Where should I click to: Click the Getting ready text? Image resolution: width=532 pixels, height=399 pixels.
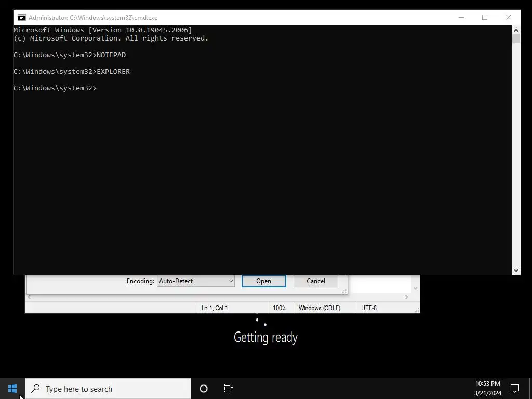point(265,337)
